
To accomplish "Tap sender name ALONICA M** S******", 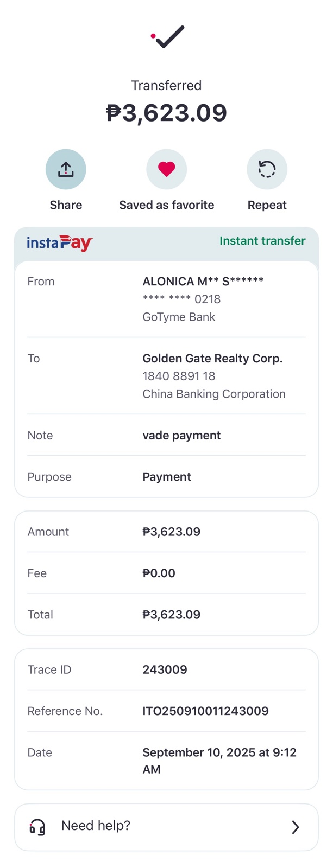I will (203, 281).
